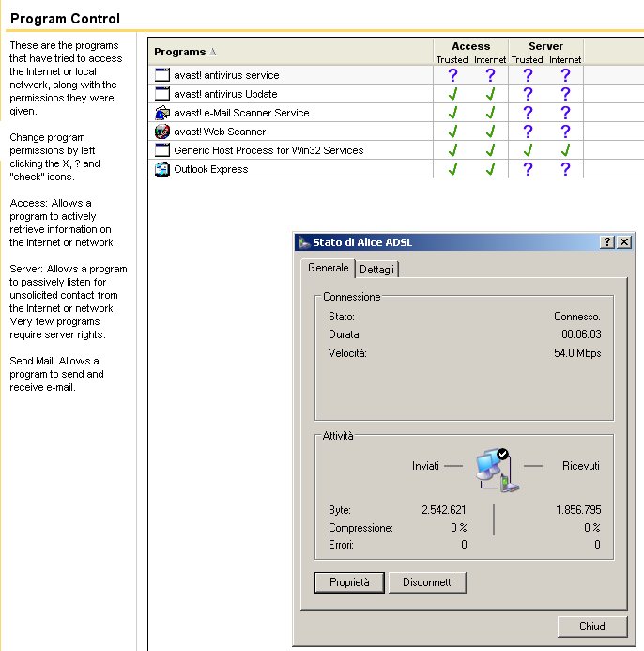Toggle Server Trusted for e-Mail Scanner Service
The height and width of the screenshot is (651, 644).
(528, 113)
